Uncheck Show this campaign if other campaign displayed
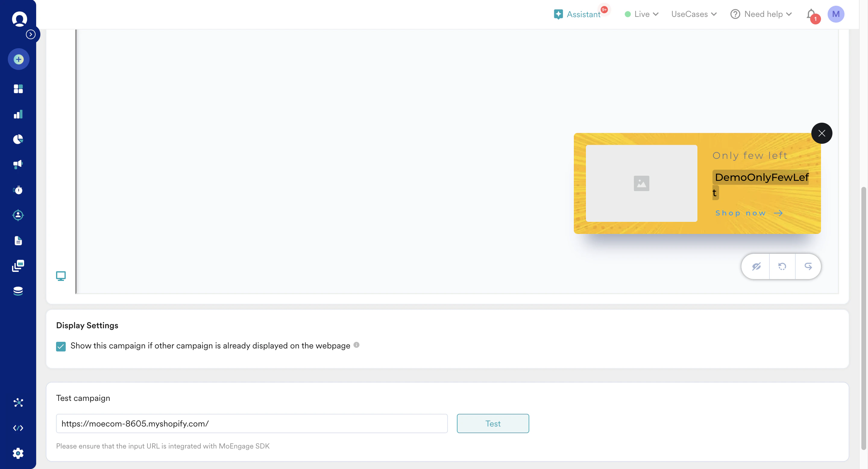Image resolution: width=868 pixels, height=469 pixels. [x=61, y=346]
